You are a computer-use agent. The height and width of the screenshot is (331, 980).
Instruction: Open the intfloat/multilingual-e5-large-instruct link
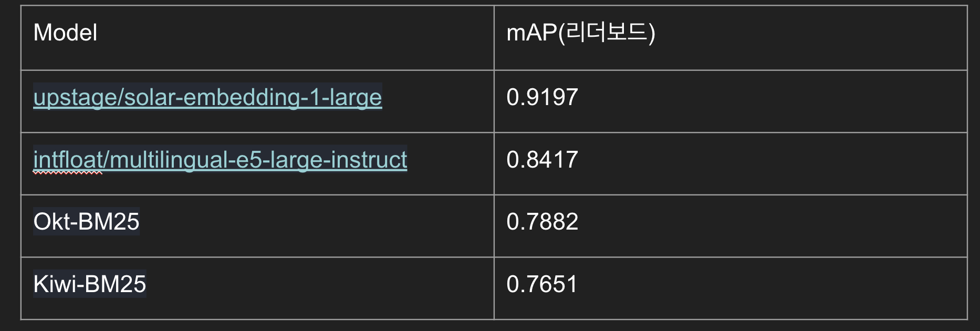(x=220, y=160)
